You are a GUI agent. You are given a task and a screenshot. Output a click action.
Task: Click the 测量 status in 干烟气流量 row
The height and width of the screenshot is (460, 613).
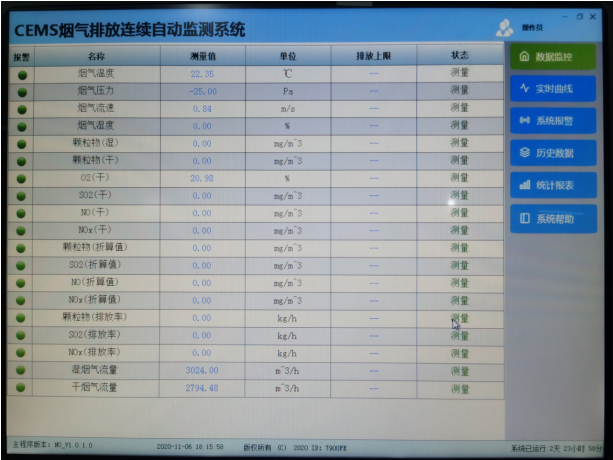click(x=460, y=389)
